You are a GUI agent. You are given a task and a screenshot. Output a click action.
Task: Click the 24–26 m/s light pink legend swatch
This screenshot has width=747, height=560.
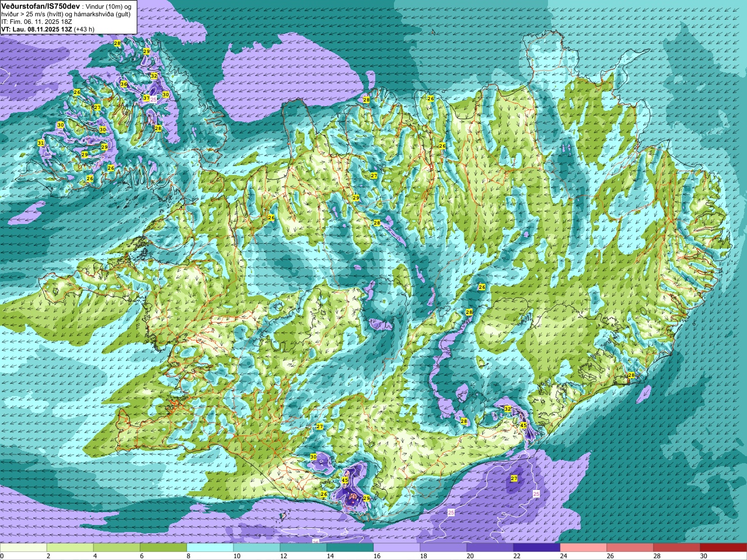(584, 548)
